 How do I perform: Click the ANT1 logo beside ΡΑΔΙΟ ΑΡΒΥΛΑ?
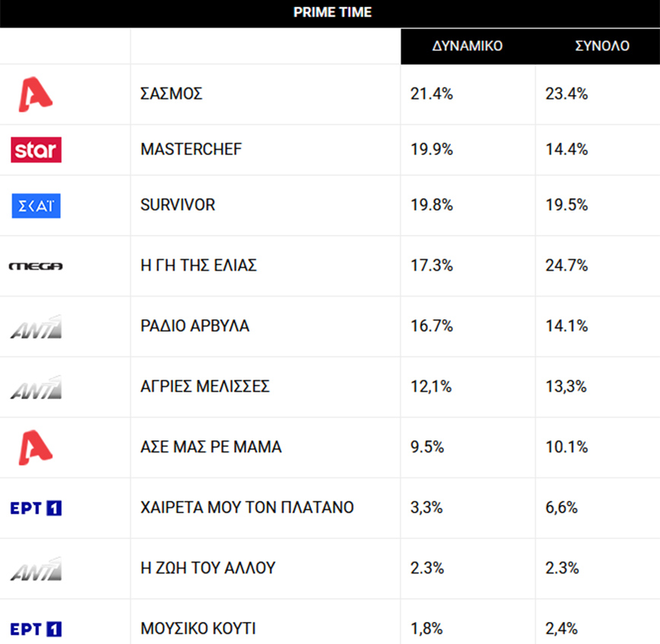pyautogui.click(x=36, y=327)
